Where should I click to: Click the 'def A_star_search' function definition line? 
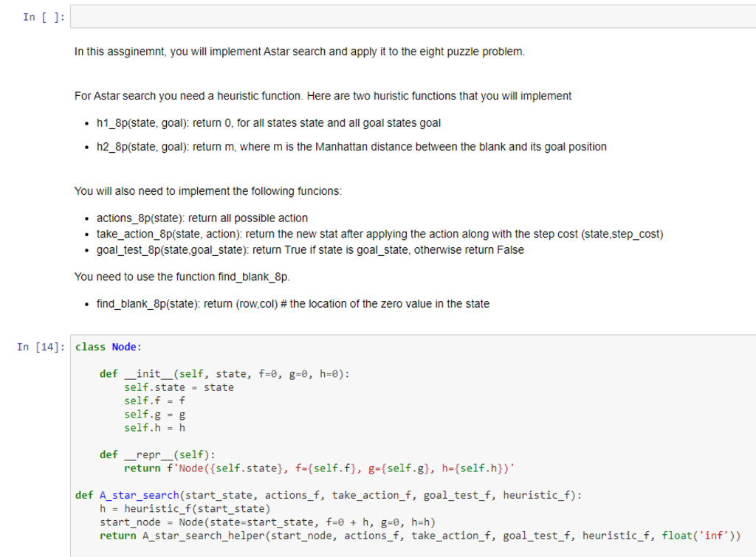pos(329,495)
